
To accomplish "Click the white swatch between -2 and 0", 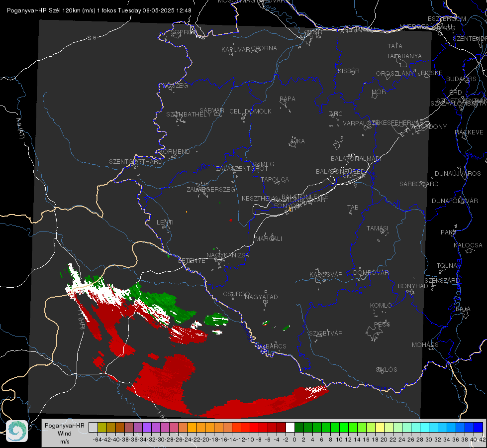I will [290, 427].
